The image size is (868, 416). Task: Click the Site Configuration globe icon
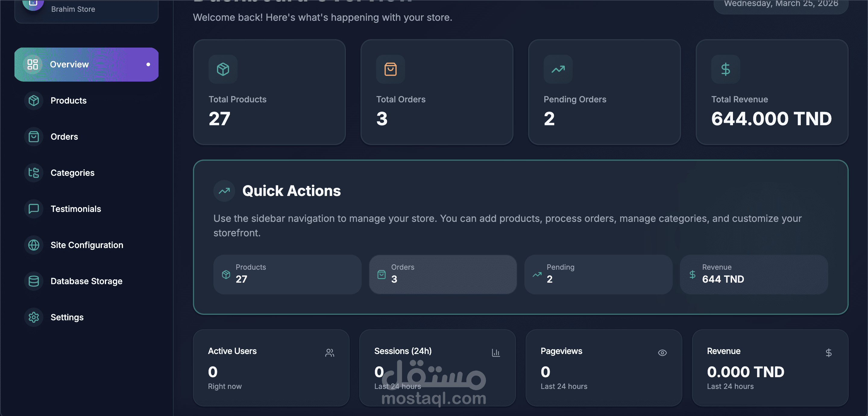34,245
